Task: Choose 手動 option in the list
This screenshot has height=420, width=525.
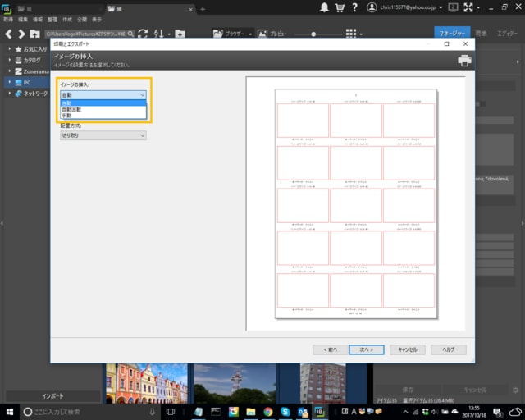Action: (67, 116)
